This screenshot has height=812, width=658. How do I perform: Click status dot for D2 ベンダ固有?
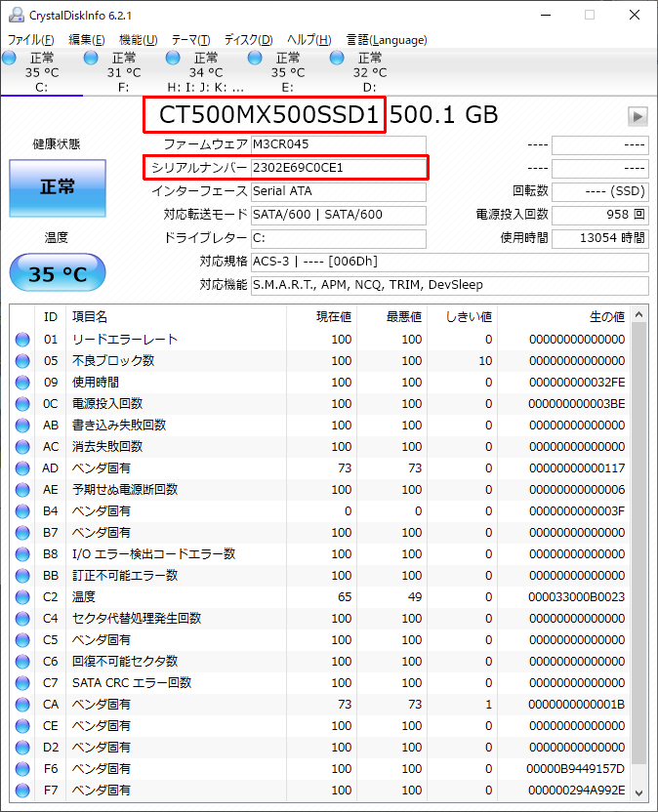click(22, 748)
